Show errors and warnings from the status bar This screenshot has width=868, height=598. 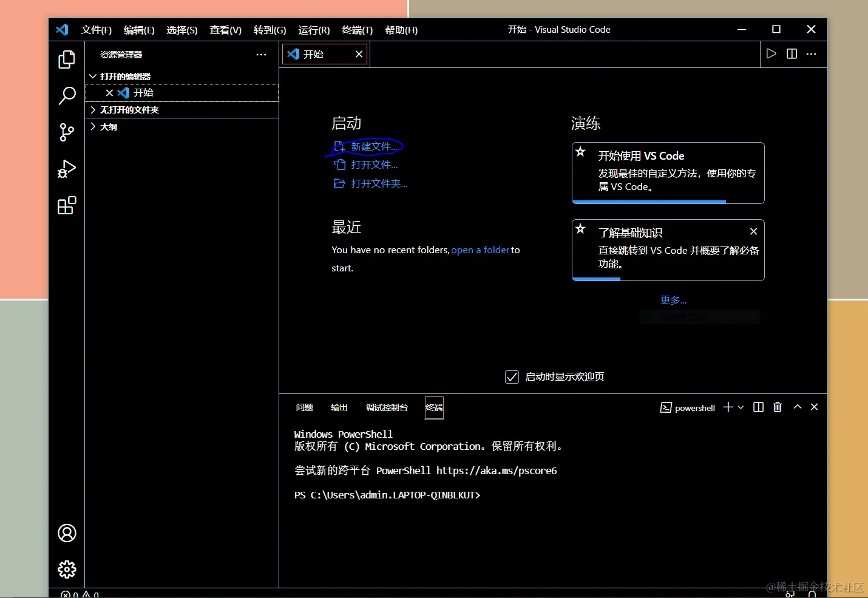[80, 594]
